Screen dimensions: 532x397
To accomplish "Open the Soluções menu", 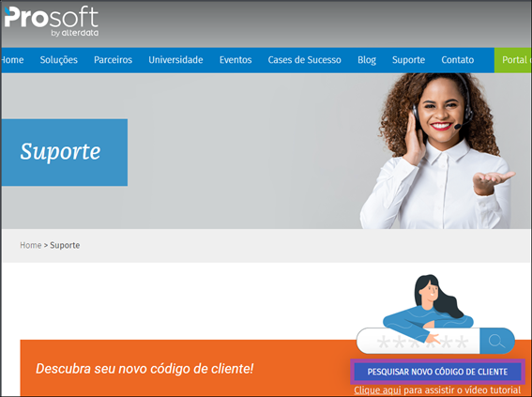I will [59, 60].
